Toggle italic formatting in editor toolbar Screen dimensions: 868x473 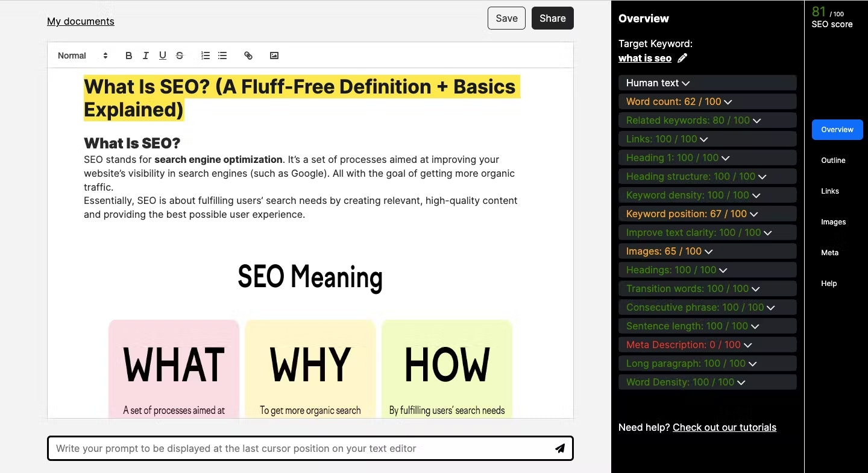pos(145,56)
